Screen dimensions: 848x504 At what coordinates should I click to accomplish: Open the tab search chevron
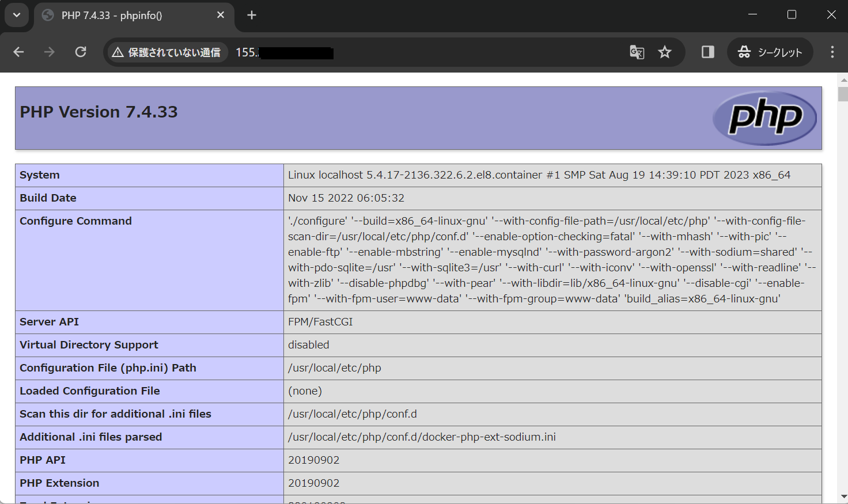(16, 15)
